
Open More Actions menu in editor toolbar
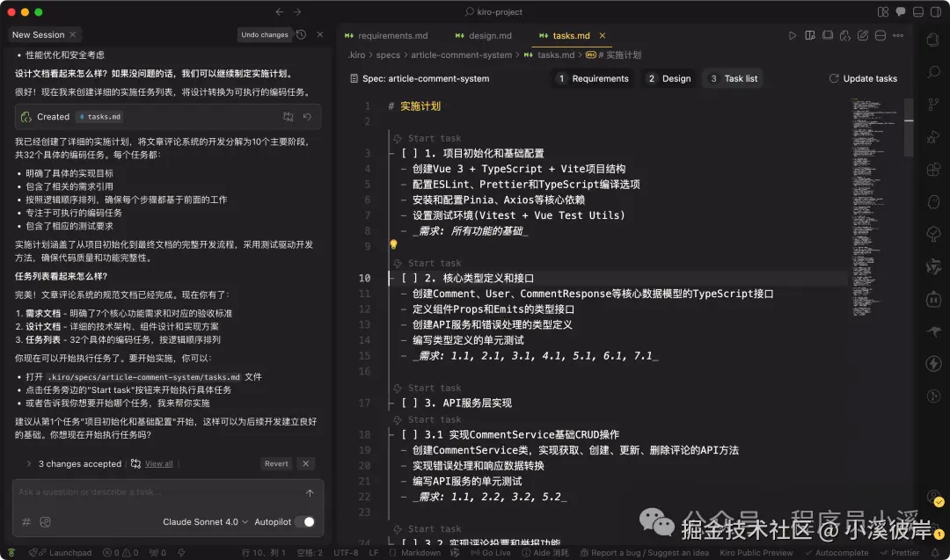[x=898, y=35]
